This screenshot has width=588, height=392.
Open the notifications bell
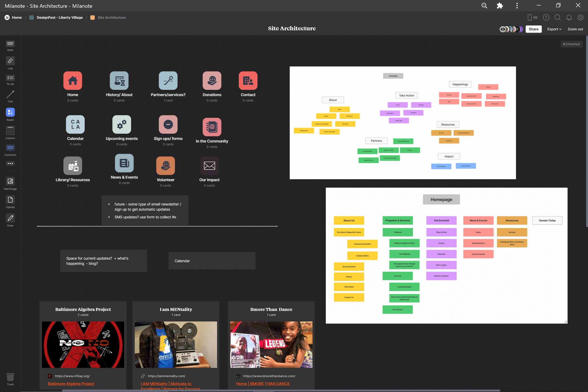click(569, 17)
